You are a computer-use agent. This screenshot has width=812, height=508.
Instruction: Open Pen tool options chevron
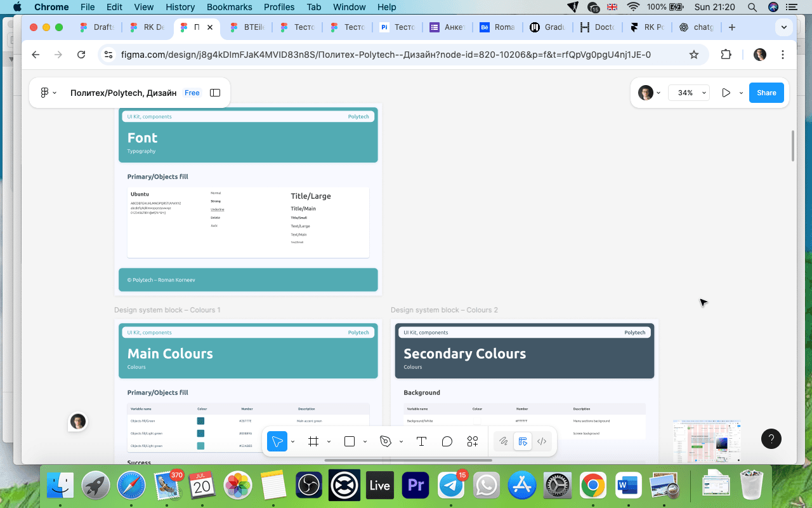pyautogui.click(x=401, y=441)
